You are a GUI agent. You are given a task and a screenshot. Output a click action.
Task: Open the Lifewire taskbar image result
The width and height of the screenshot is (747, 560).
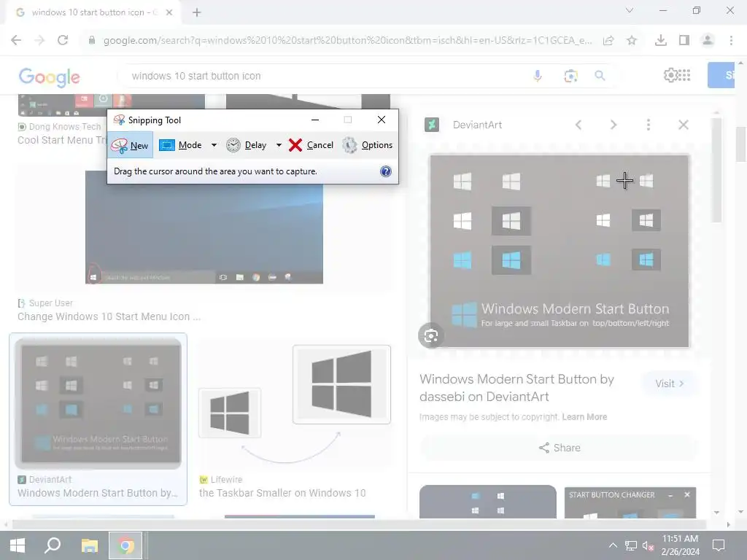pyautogui.click(x=295, y=404)
